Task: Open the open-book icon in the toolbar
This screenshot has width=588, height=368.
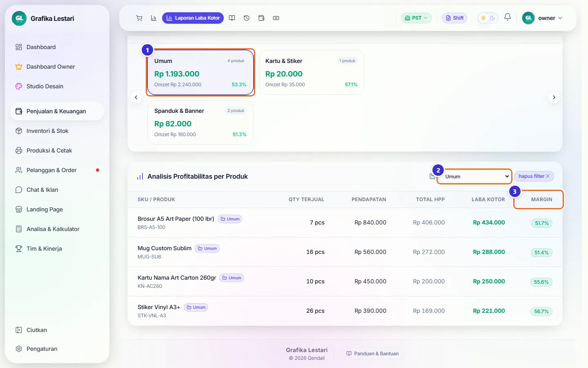Action: pos(232,18)
